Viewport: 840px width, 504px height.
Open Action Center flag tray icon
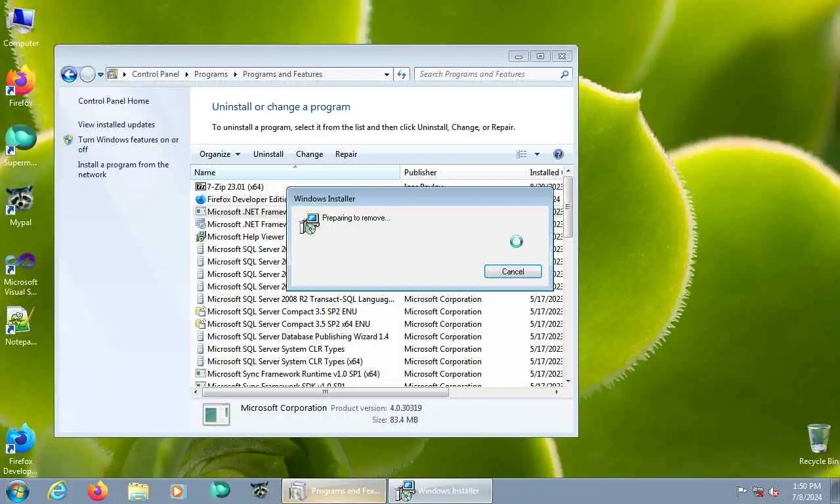click(742, 491)
